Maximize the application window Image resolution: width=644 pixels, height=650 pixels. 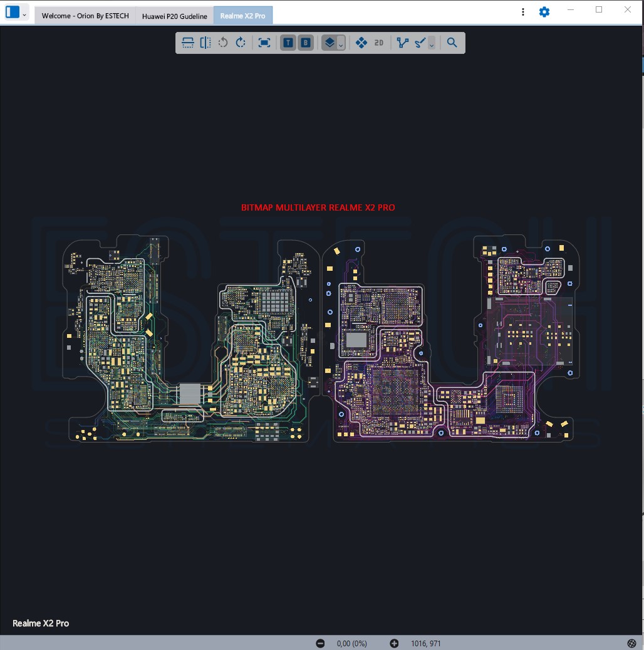click(x=599, y=9)
